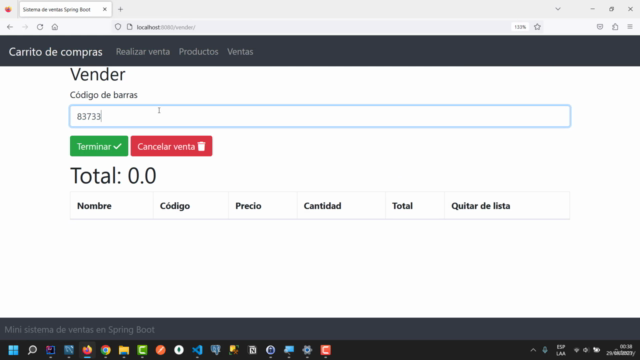Open File Explorer folder icon

[124, 350]
